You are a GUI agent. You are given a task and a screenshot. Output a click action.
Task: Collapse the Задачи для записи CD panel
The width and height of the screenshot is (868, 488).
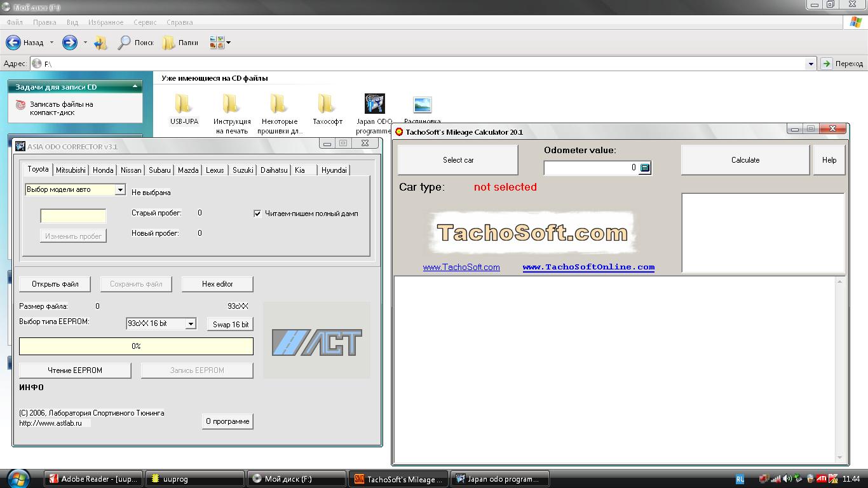[135, 86]
